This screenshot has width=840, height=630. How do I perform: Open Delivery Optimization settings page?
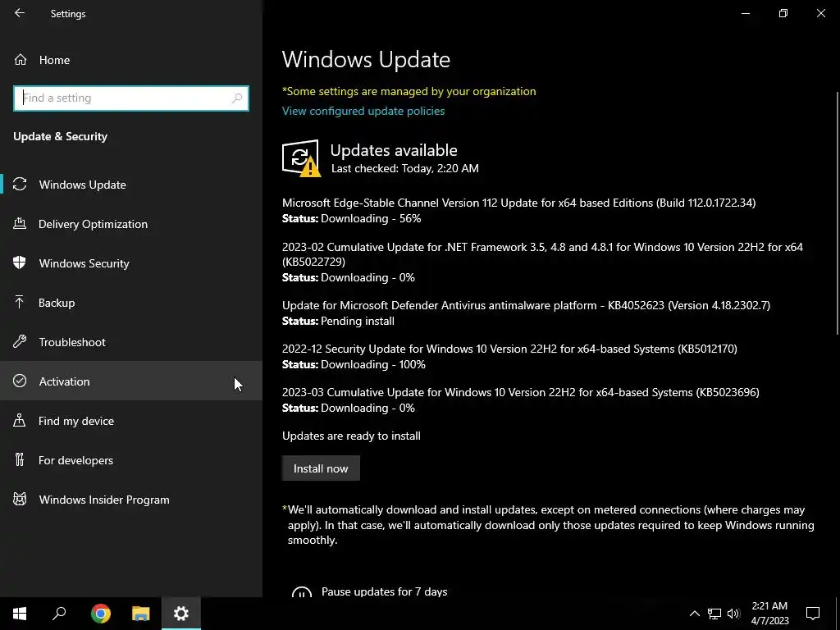pos(131,224)
